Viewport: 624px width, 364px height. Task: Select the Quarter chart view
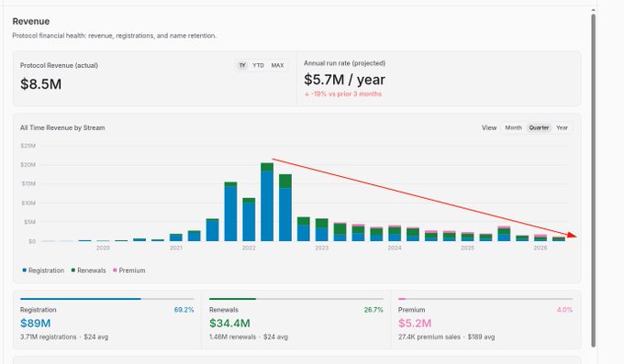point(539,127)
